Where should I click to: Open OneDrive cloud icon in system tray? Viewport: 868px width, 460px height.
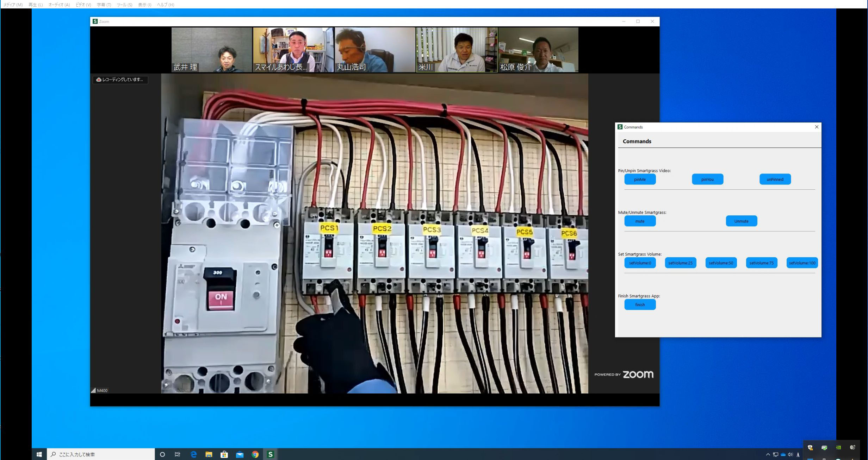click(783, 454)
